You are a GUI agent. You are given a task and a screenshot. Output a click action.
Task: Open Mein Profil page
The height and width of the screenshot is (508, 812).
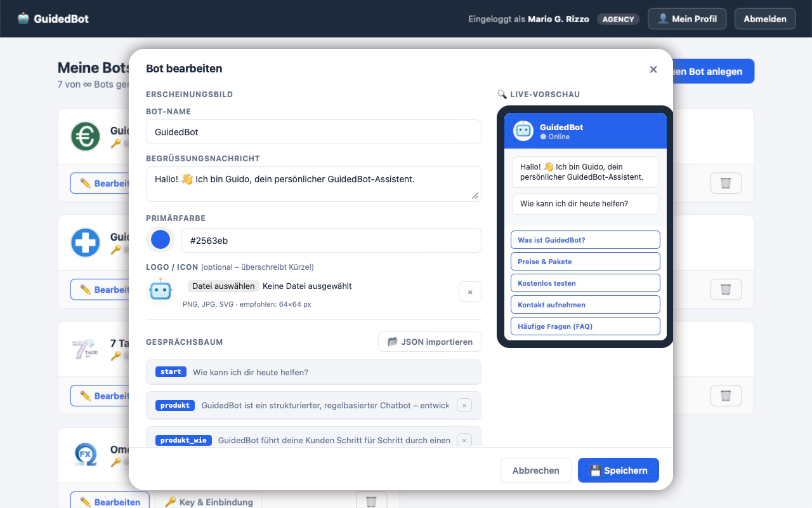click(687, 18)
